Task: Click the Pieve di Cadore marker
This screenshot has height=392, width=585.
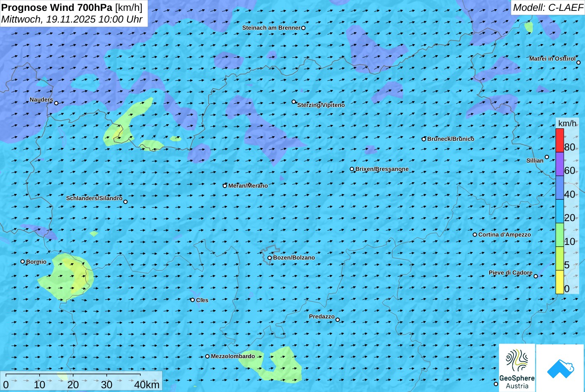Action: tap(536, 276)
